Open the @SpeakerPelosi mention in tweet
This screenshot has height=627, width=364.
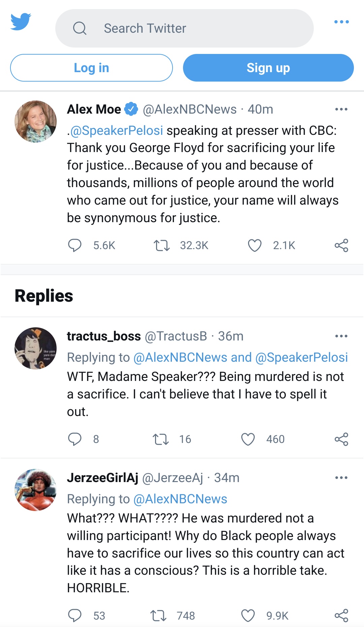[x=117, y=130]
